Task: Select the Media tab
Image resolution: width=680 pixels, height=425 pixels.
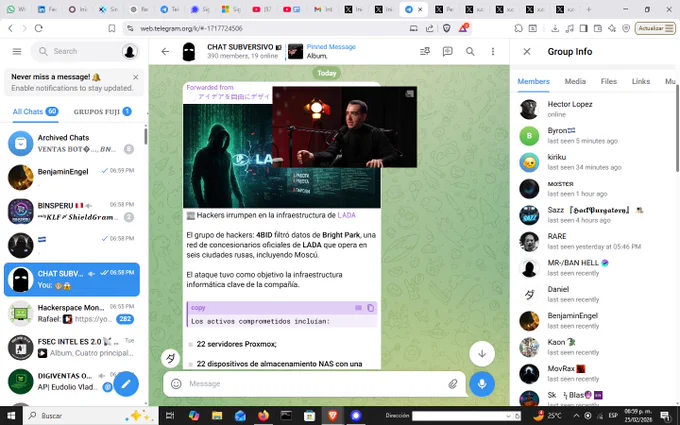Action: pos(575,82)
